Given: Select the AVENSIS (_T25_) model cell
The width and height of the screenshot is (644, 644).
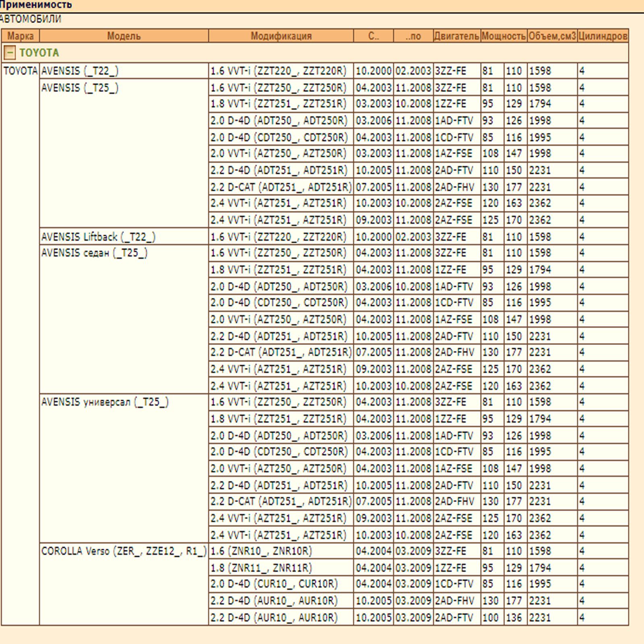Looking at the screenshot, I should pyautogui.click(x=80, y=88).
